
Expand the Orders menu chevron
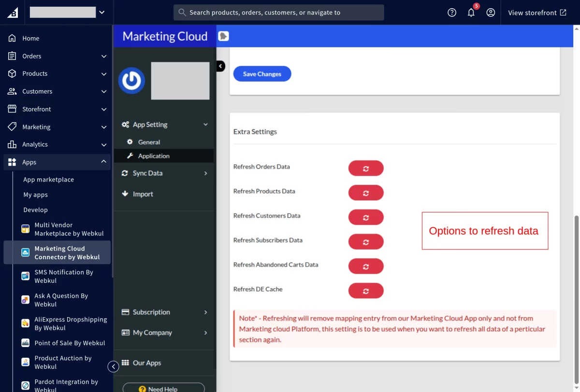click(x=103, y=56)
